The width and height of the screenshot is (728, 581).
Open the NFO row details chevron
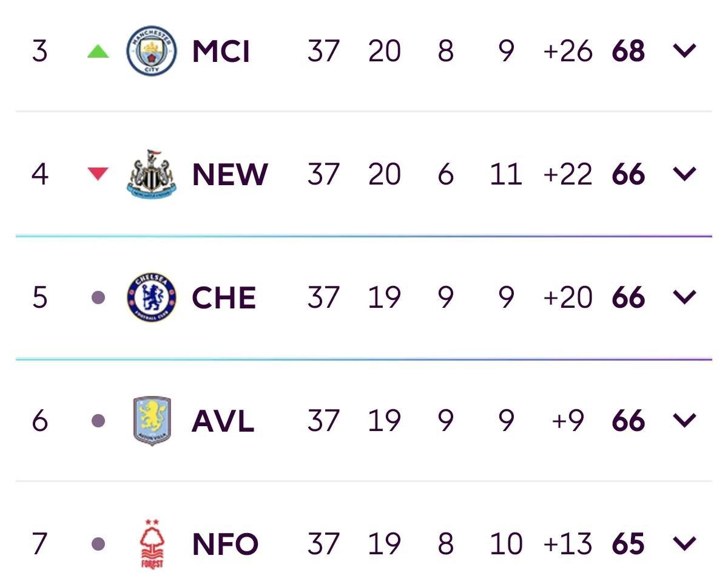pos(684,543)
